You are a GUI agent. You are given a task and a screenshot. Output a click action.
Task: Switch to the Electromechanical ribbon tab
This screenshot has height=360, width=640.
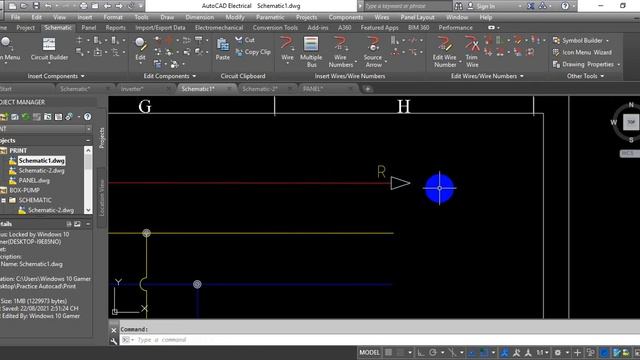pyautogui.click(x=219, y=28)
